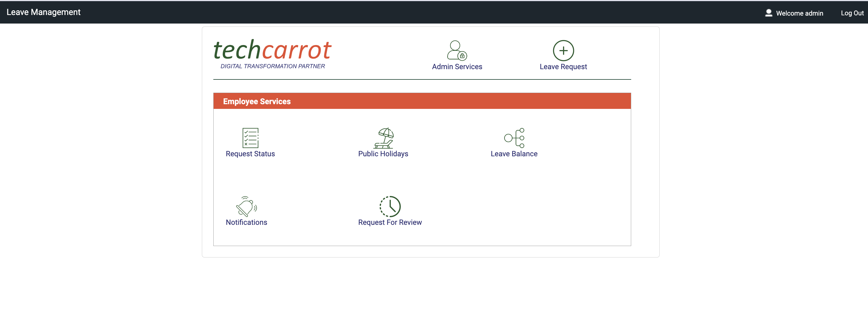View the Leave Balance label link

[514, 154]
